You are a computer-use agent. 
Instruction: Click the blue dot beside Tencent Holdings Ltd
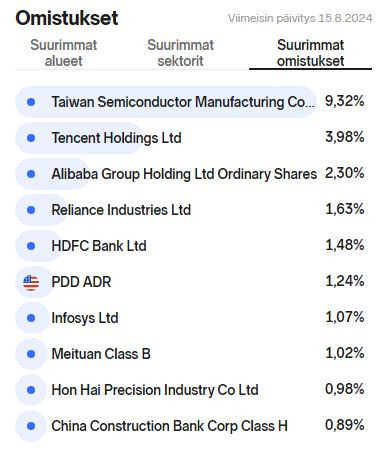point(31,138)
